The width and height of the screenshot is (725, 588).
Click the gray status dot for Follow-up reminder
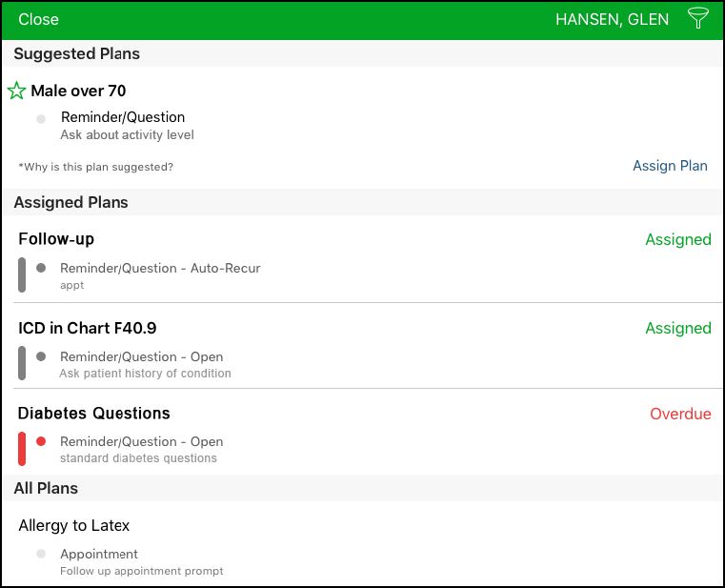[41, 268]
